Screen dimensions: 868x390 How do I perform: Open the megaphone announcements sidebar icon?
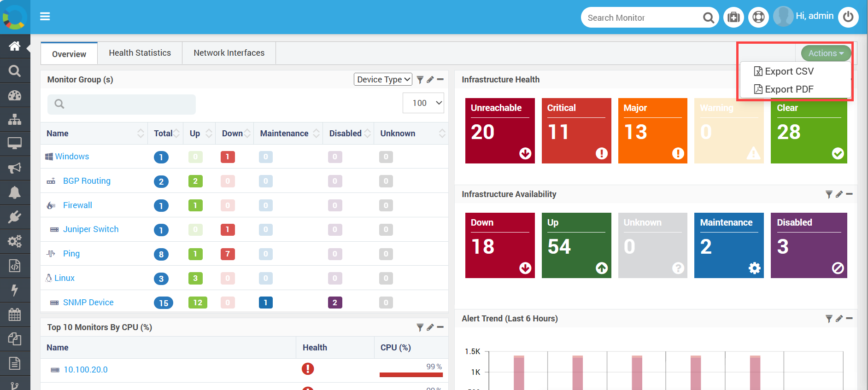(x=15, y=168)
